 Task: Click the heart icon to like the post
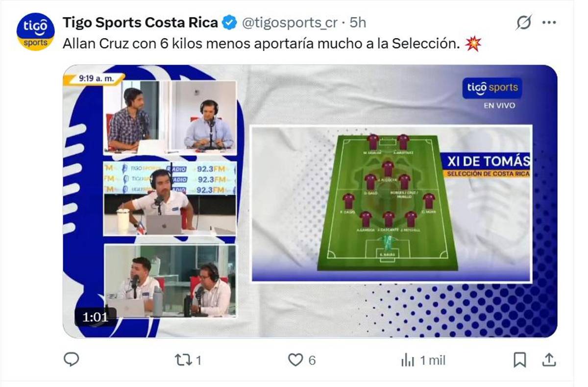296,360
